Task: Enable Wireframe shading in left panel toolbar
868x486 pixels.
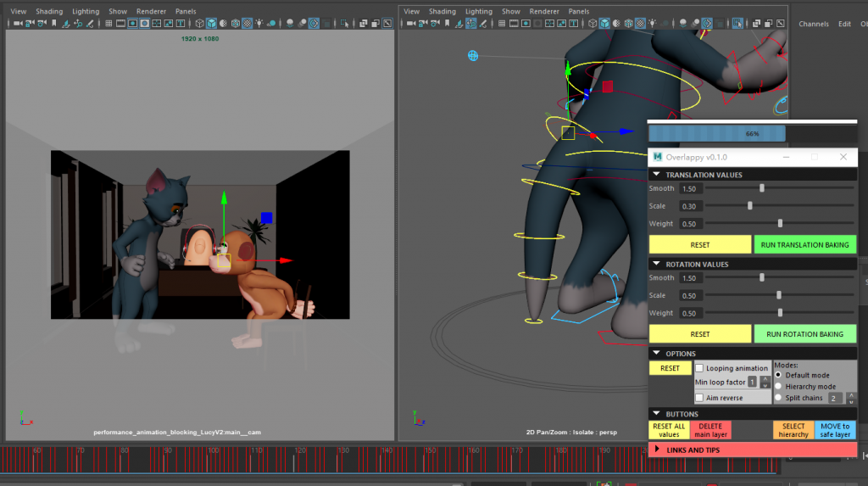Action: tap(200, 23)
